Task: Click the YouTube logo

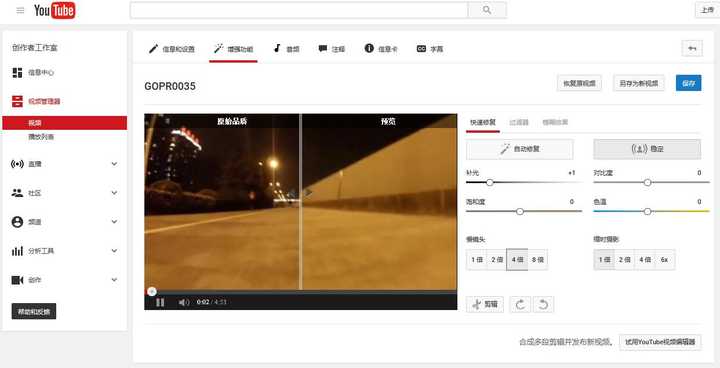Action: tap(55, 10)
